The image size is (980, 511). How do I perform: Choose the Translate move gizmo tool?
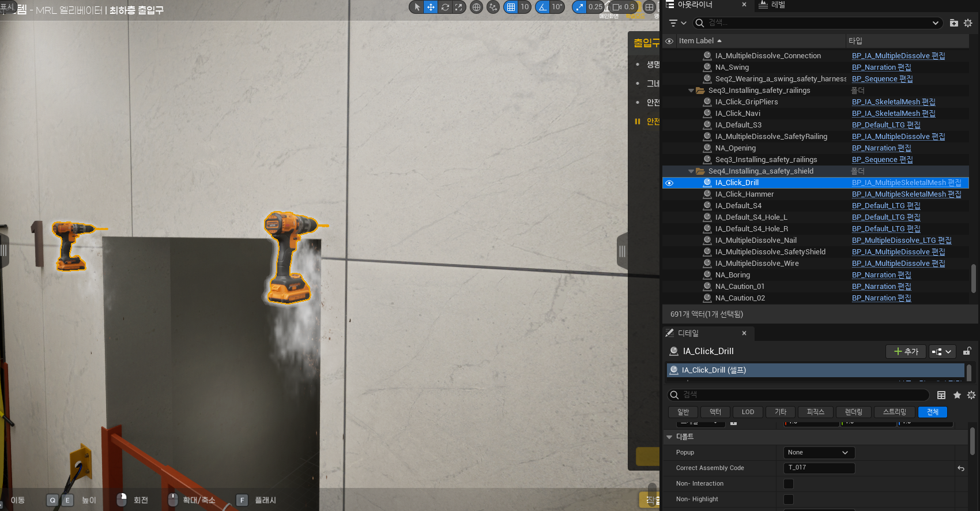(x=431, y=7)
